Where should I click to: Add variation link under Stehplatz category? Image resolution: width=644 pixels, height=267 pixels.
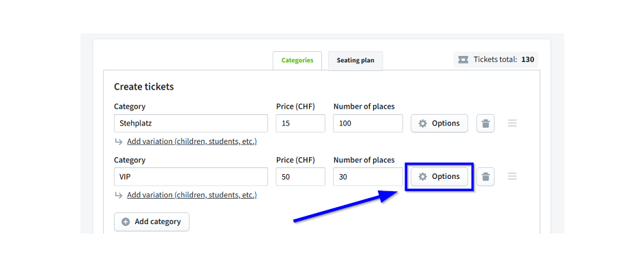(x=192, y=141)
